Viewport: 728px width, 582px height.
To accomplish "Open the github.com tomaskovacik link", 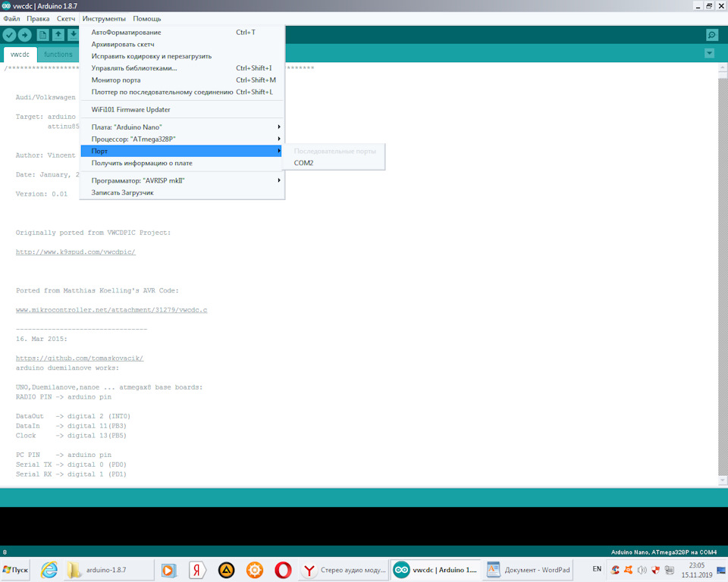I will click(80, 358).
